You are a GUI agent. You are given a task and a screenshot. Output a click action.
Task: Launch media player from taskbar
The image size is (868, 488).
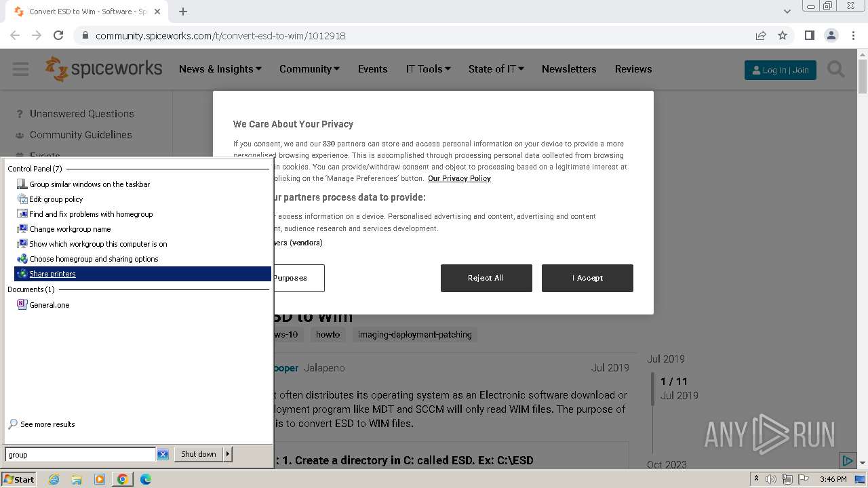100,479
